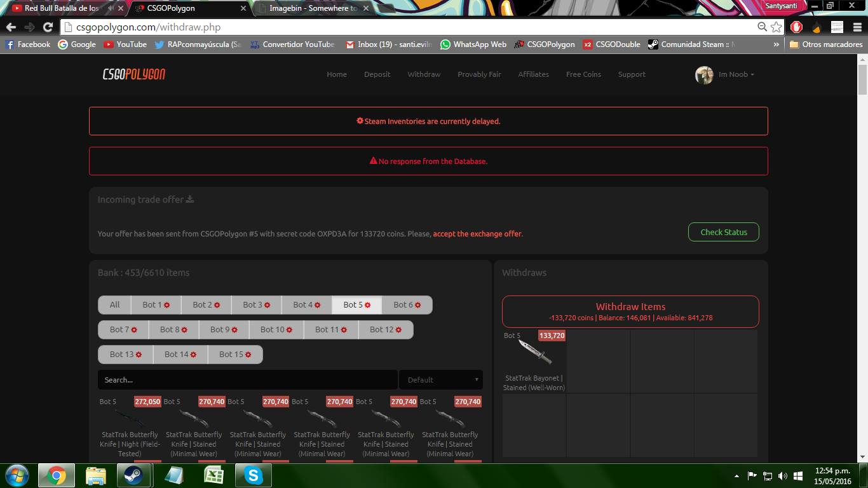Click the Santysanti profile button
Viewport: 868px width, 488px height.
pos(783,6)
